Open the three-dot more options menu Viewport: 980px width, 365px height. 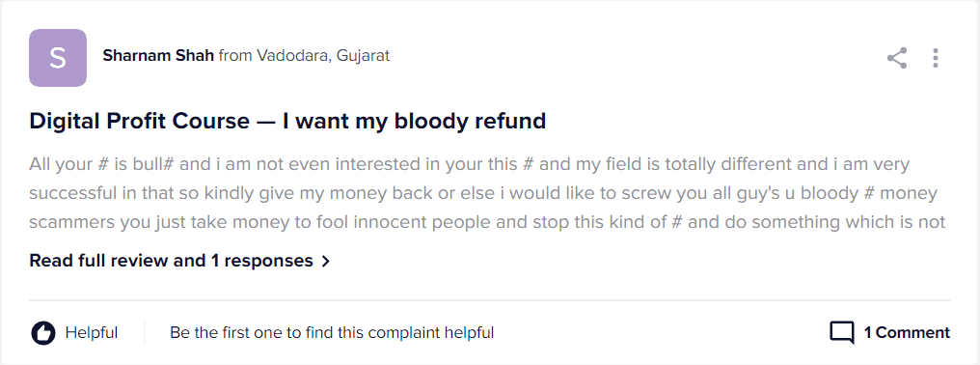coord(935,58)
